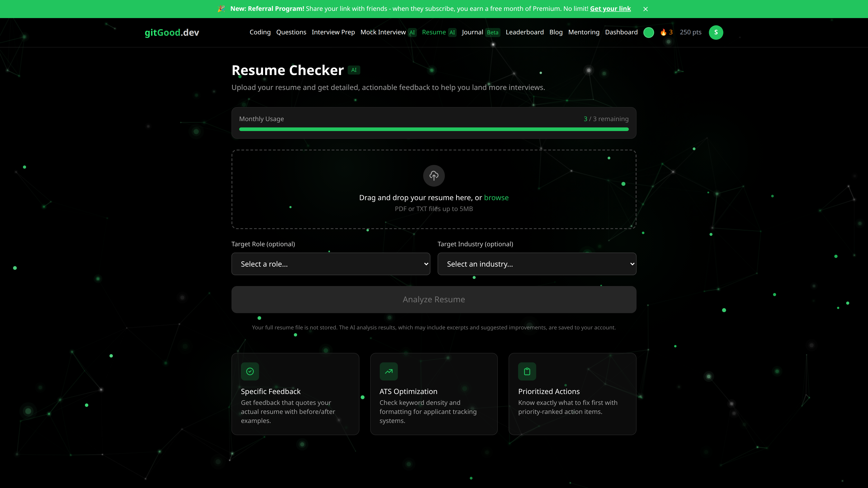The width and height of the screenshot is (868, 488).
Task: Click the checkmark icon on Specific Feedback card
Action: click(250, 371)
